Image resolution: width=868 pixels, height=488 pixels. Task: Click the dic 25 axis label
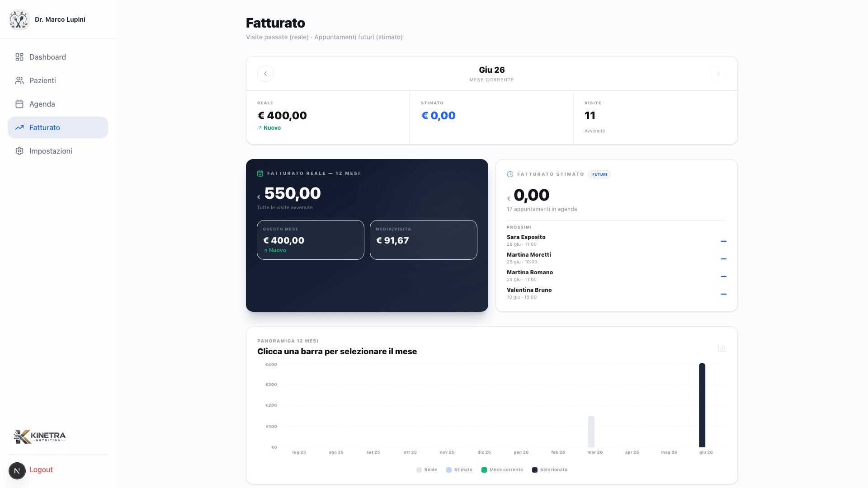[x=484, y=452]
